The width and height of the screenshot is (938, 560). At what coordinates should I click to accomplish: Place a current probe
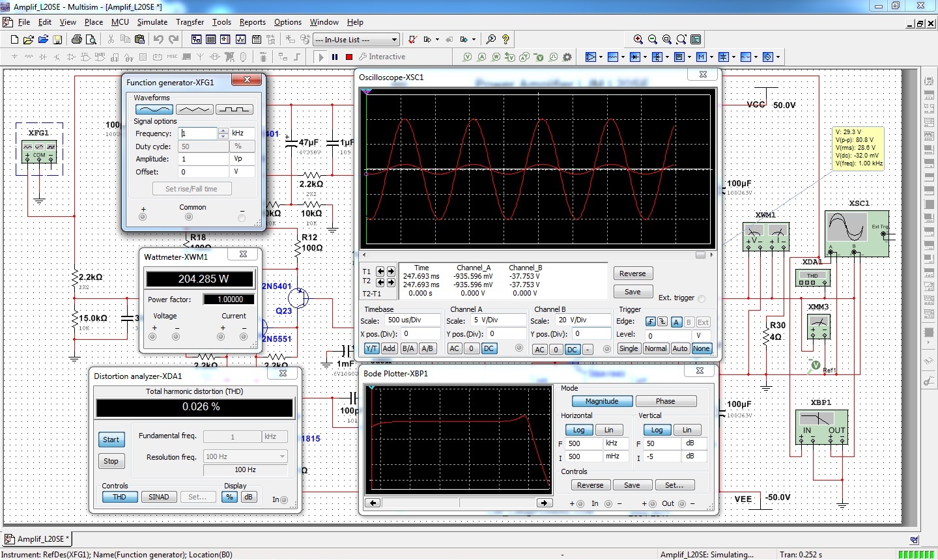click(x=481, y=57)
